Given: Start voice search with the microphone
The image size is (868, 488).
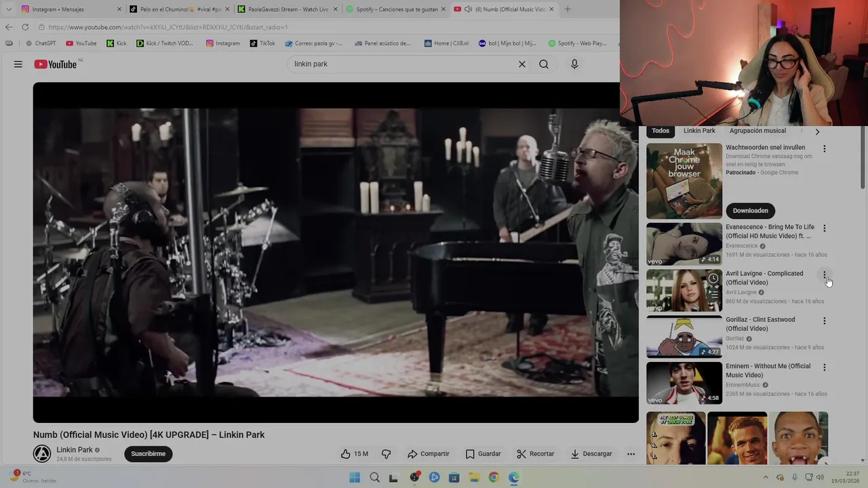Looking at the screenshot, I should [x=574, y=64].
